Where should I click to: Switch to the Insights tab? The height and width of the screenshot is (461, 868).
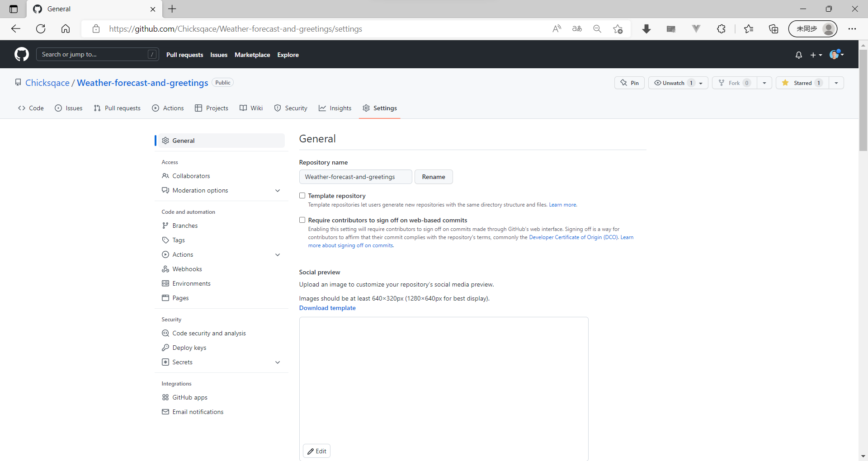tap(335, 108)
